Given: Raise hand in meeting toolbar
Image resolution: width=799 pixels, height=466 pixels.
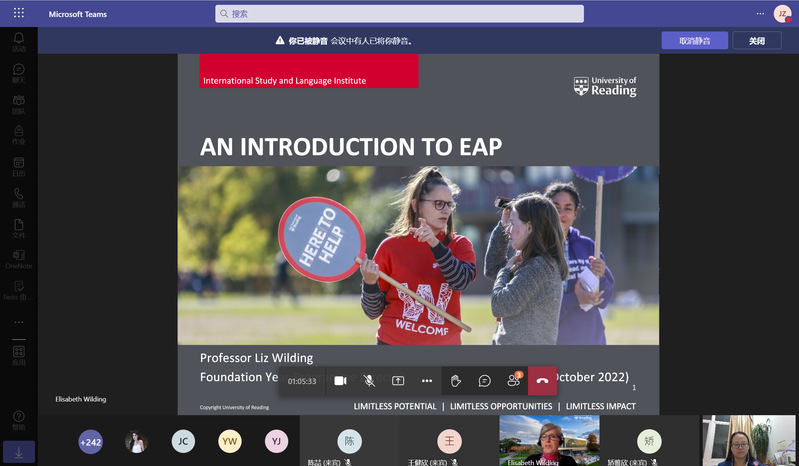Looking at the screenshot, I should (x=455, y=381).
